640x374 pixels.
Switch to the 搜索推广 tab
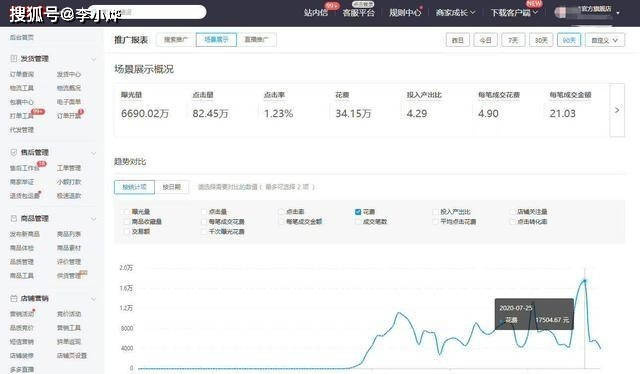point(176,40)
